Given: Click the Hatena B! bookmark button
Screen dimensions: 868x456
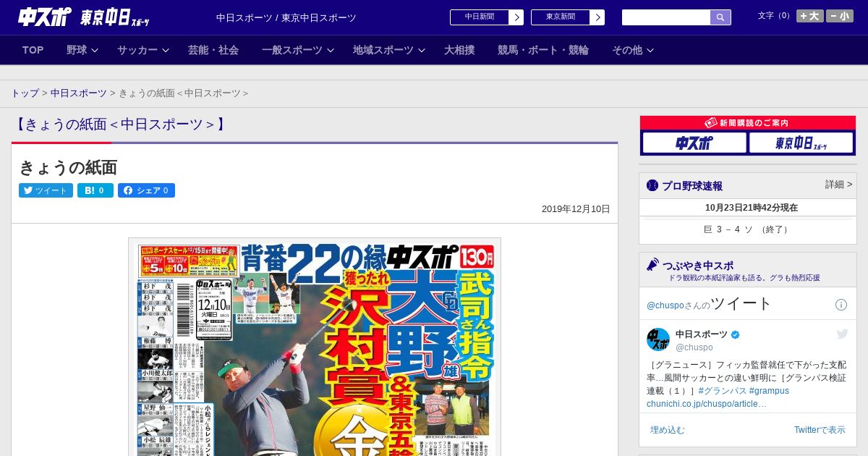Looking at the screenshot, I should pos(95,190).
